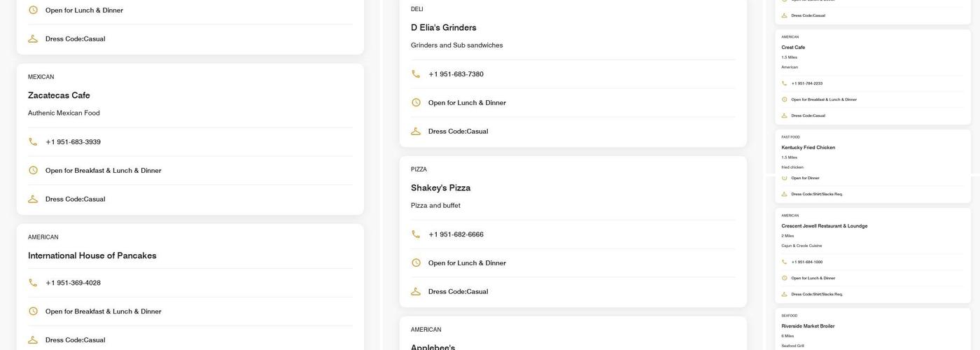The width and height of the screenshot is (980, 350).
Task: Click the phone icon in Crest Cafe card
Action: [784, 83]
